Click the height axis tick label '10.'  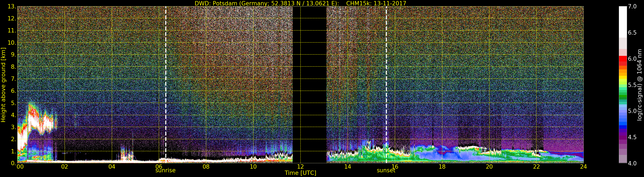point(12,43)
